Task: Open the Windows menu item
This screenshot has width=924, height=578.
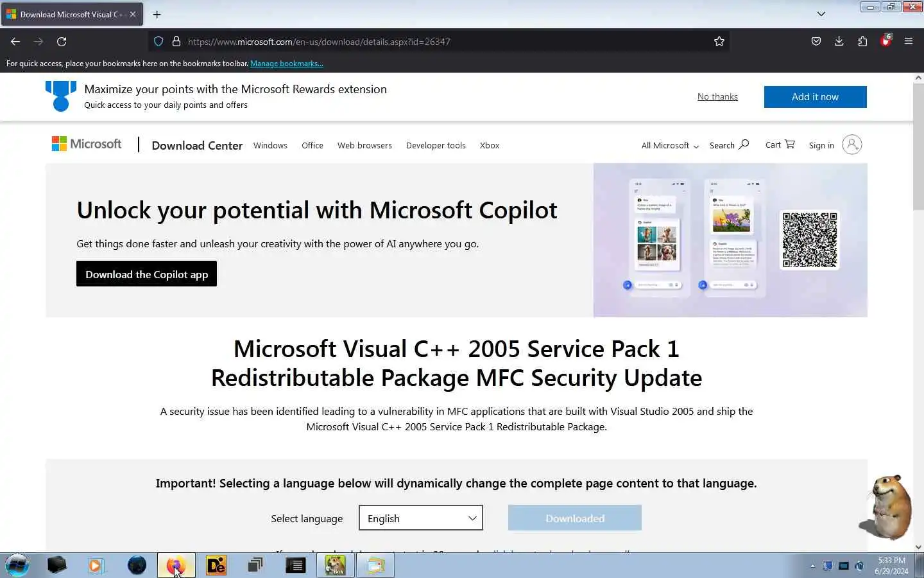Action: pos(270,146)
